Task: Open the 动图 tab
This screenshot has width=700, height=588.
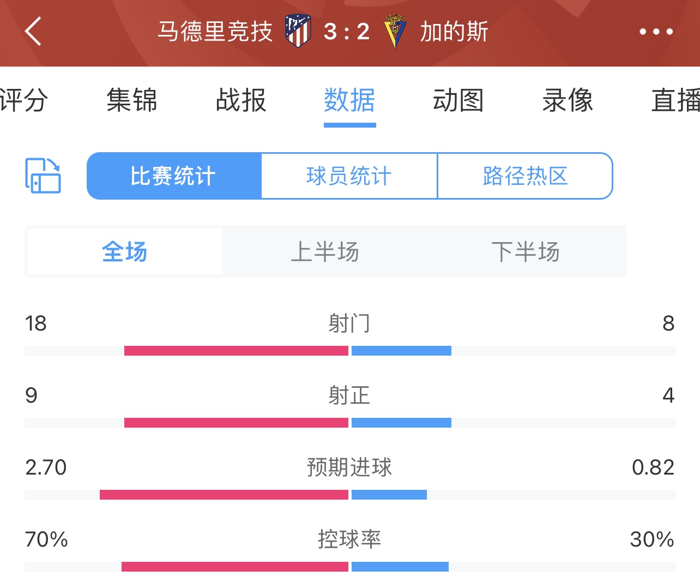Action: (458, 100)
